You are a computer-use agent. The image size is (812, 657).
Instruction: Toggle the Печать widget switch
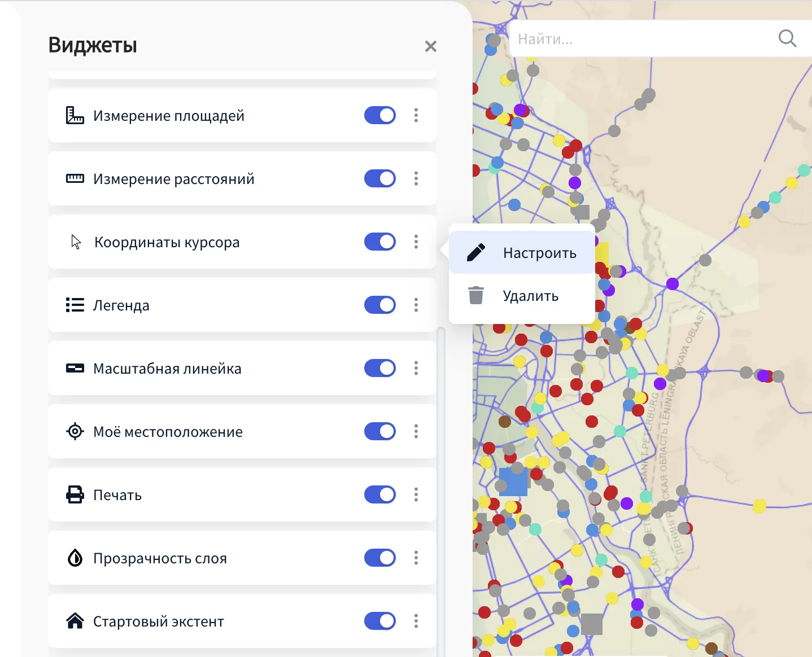click(x=379, y=495)
